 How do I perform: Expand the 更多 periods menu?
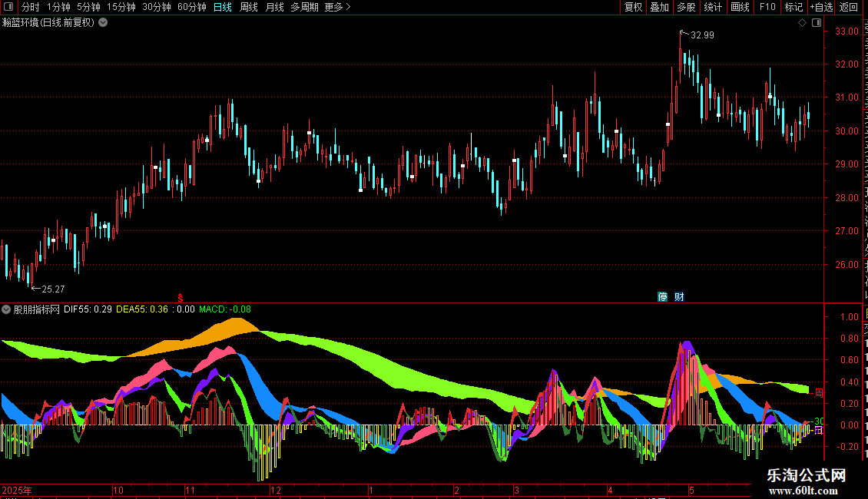(x=337, y=7)
